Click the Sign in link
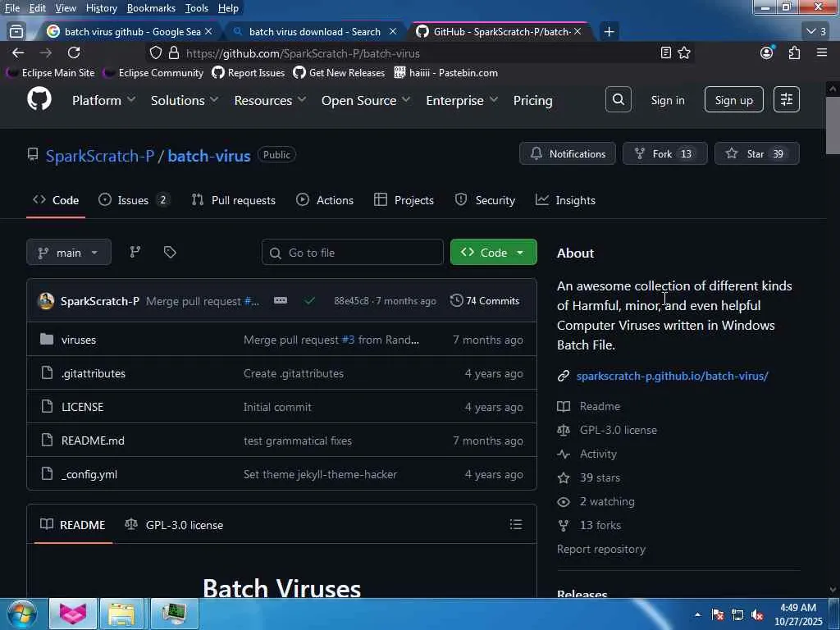The image size is (840, 630). click(668, 100)
